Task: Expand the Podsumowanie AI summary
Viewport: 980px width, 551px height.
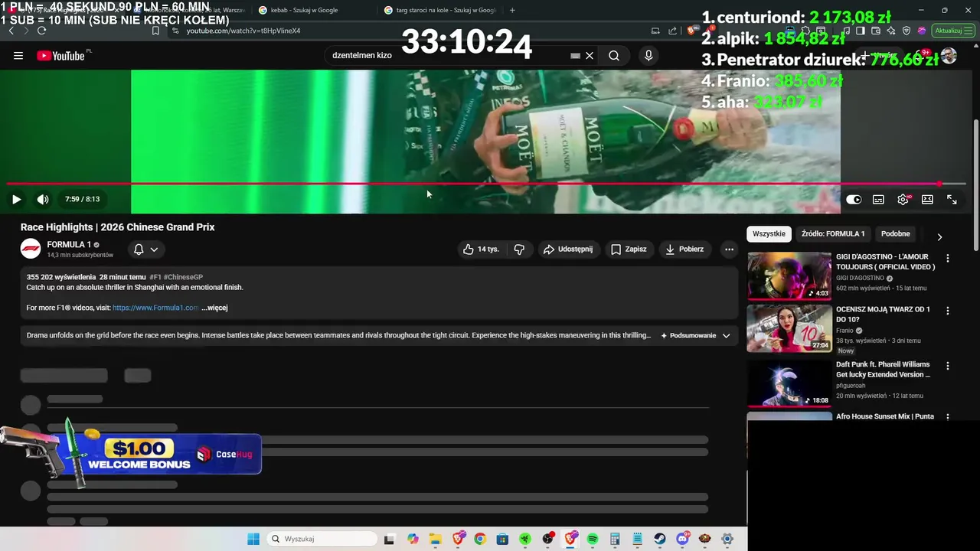Action: click(695, 335)
